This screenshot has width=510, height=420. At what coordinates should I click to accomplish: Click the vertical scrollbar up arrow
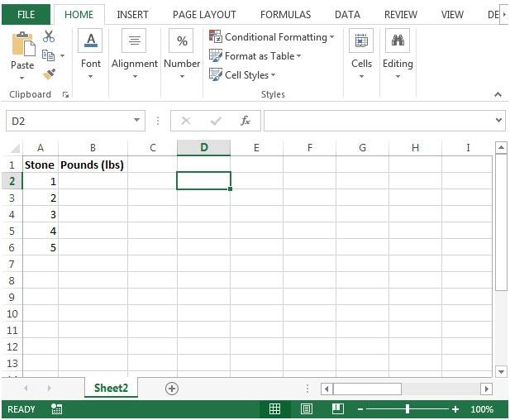501,147
